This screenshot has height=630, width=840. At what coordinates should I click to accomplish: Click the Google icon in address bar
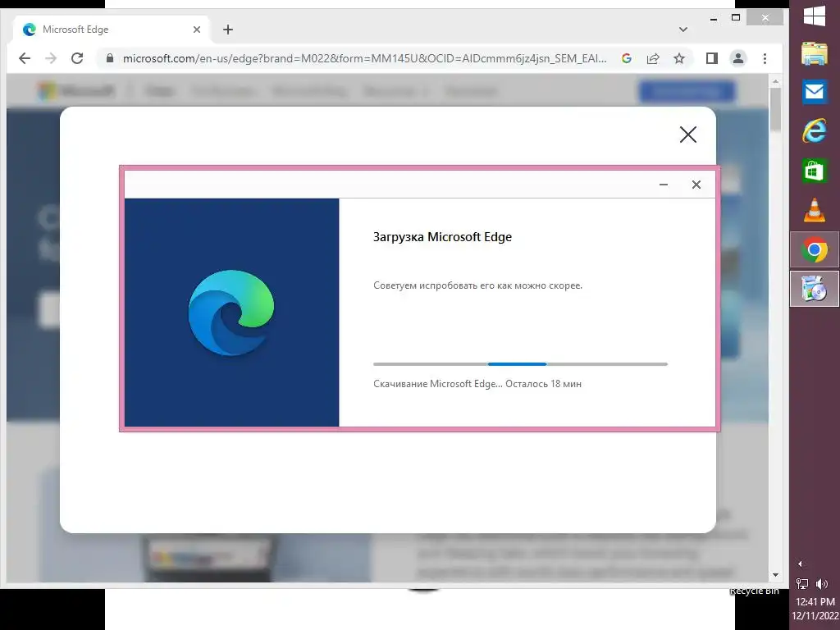pos(626,58)
